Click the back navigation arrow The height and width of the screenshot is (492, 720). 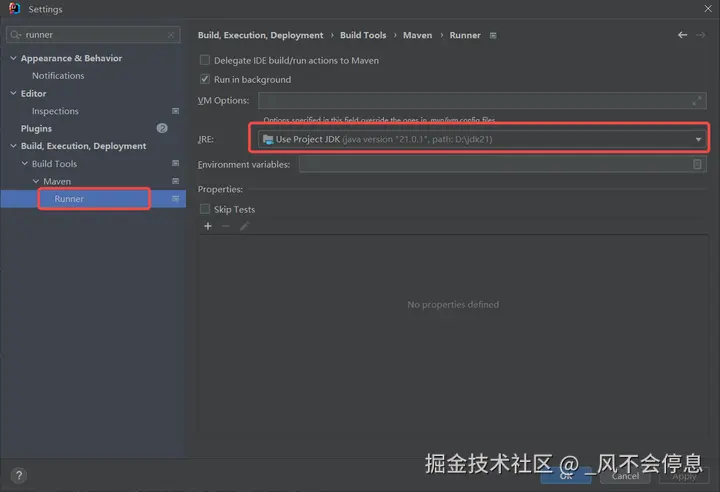(682, 35)
